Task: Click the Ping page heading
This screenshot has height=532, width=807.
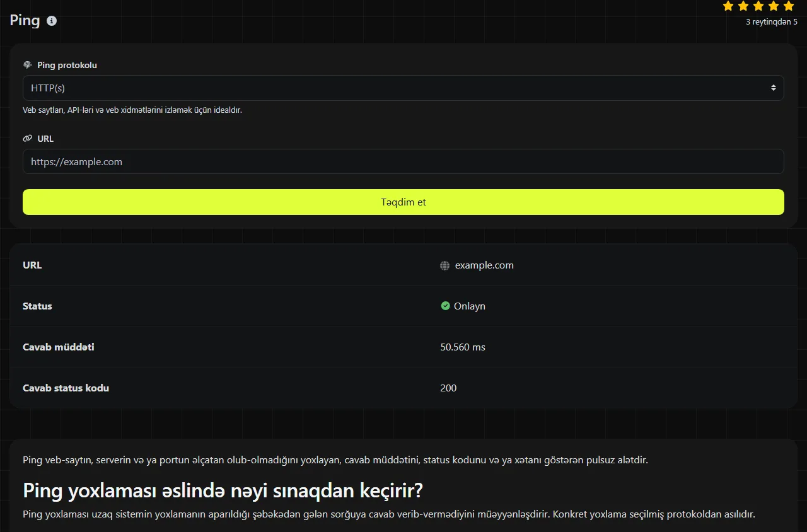Action: [25, 20]
